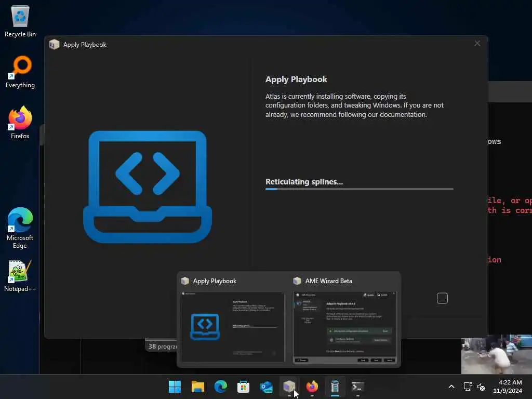This screenshot has width=532, height=399.
Task: Open Microsoft Edge from the taskbar
Action: [220, 387]
